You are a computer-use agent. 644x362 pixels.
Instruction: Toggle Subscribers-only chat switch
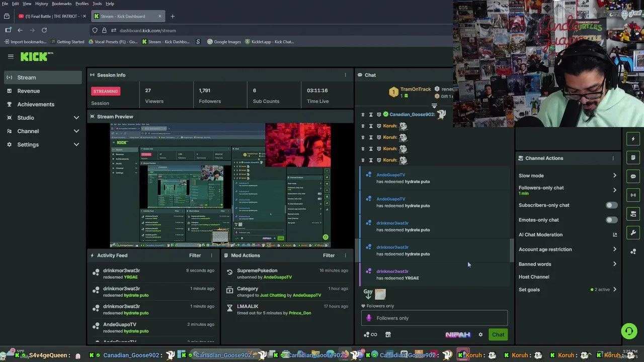click(x=611, y=205)
